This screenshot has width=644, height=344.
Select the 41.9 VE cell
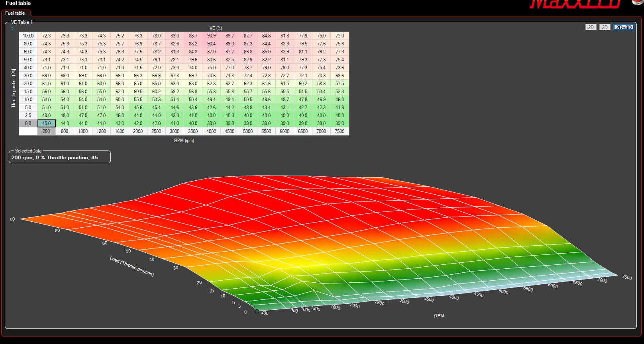click(340, 107)
